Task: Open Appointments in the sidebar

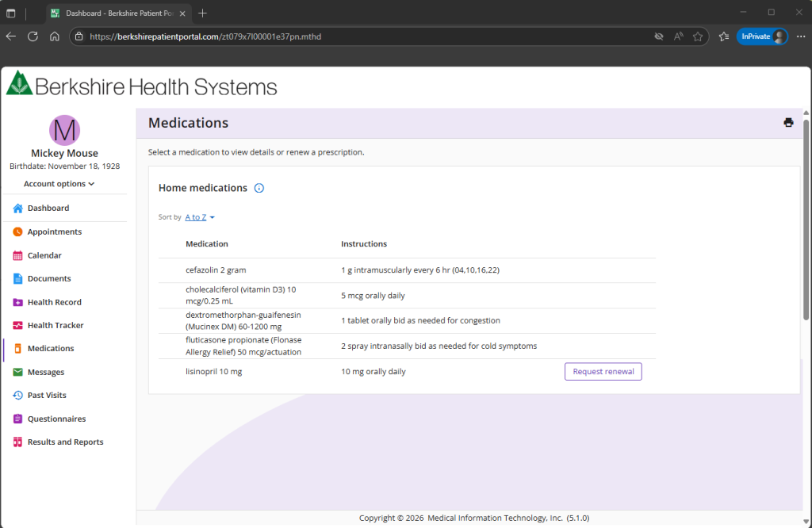Action: [54, 232]
